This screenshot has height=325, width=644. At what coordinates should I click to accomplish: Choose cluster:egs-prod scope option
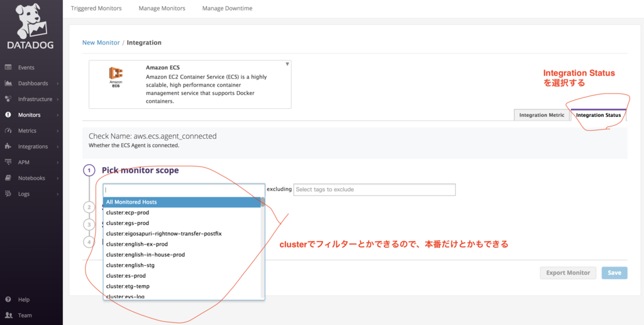[182, 223]
